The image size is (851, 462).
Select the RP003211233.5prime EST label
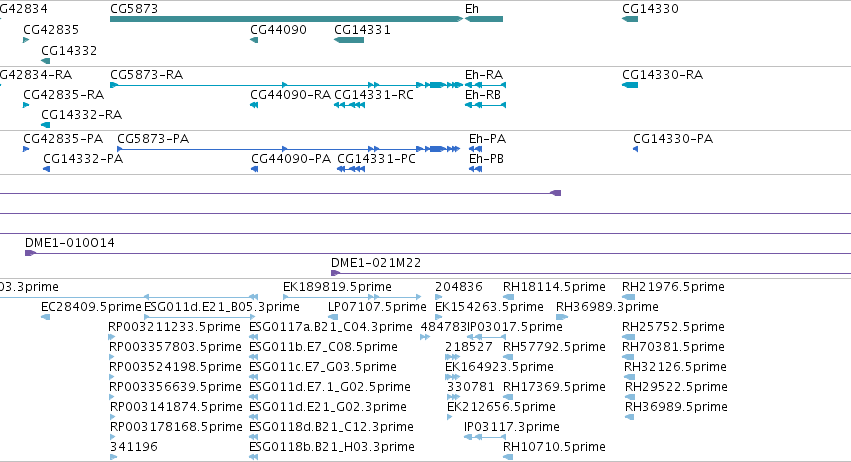tap(174, 327)
